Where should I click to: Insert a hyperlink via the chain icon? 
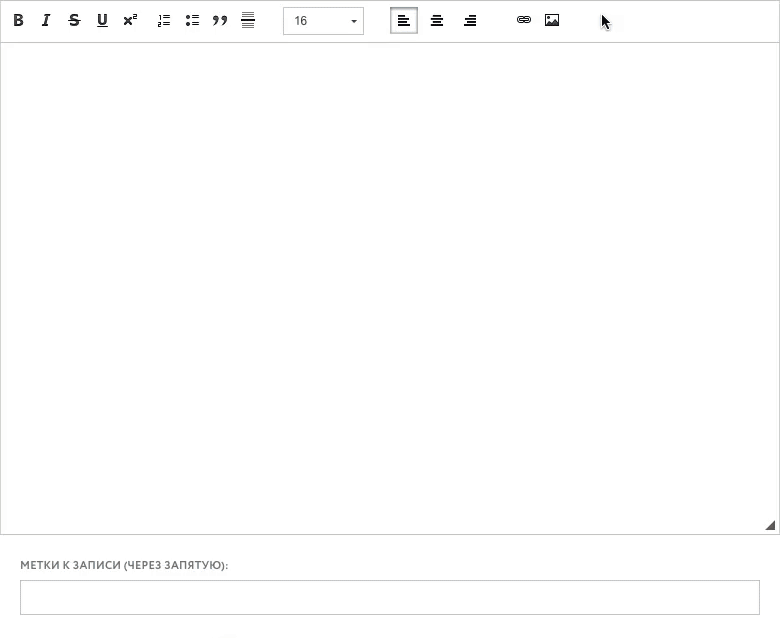click(x=524, y=20)
